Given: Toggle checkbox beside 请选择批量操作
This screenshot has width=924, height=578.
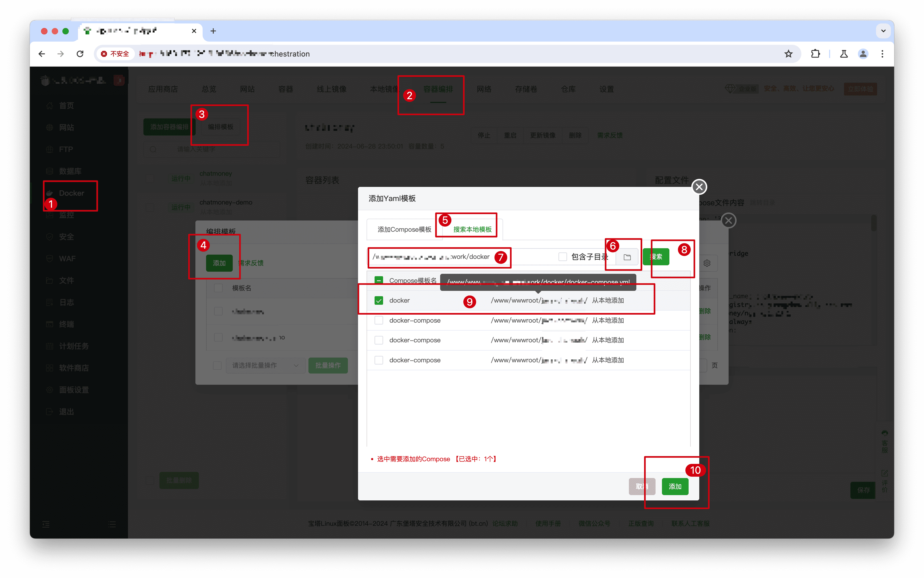Looking at the screenshot, I should tap(217, 366).
